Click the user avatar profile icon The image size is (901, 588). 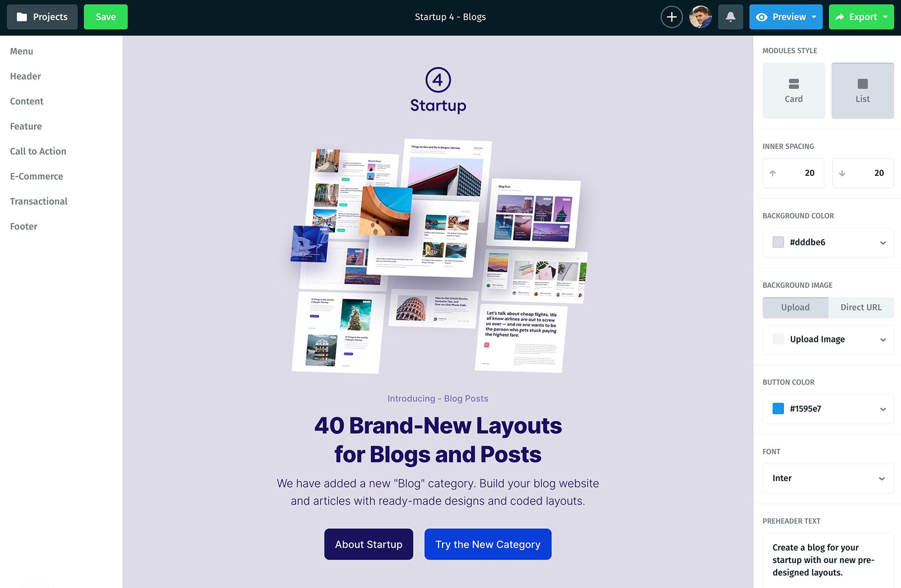701,17
